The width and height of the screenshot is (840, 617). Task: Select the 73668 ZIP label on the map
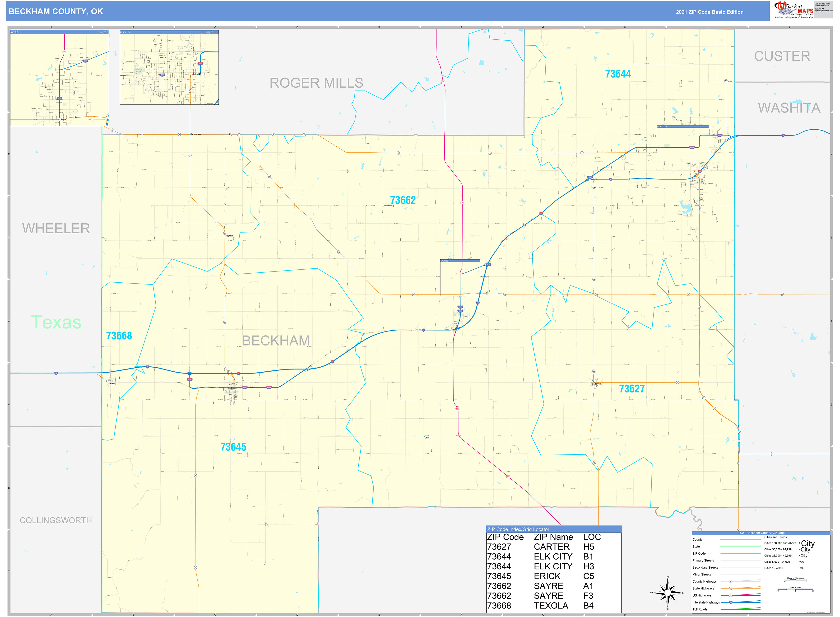point(119,336)
